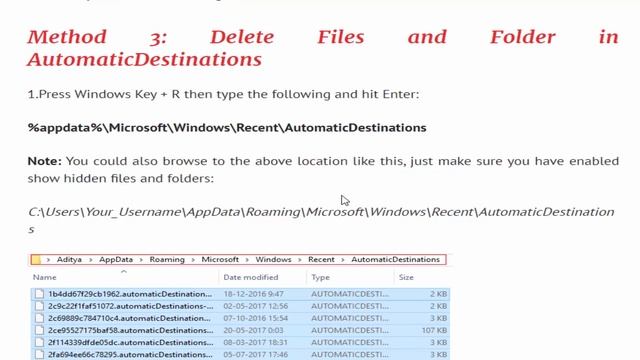640x360 pixels.
Task: Click the sort arrow above Name column
Action: (124, 271)
